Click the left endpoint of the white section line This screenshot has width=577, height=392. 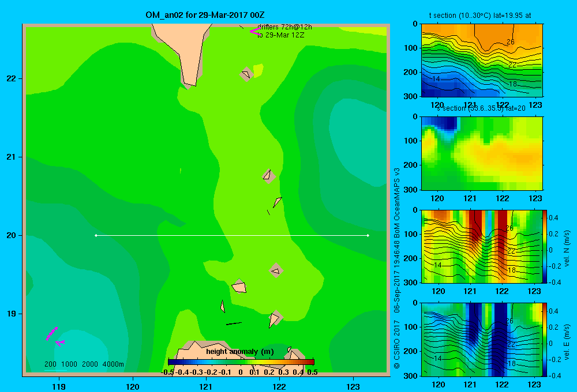pyautogui.click(x=96, y=235)
